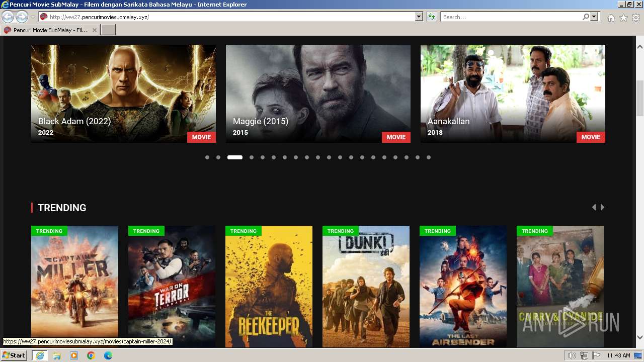Click the Refresh page icon
644x362 pixels.
[x=431, y=17]
